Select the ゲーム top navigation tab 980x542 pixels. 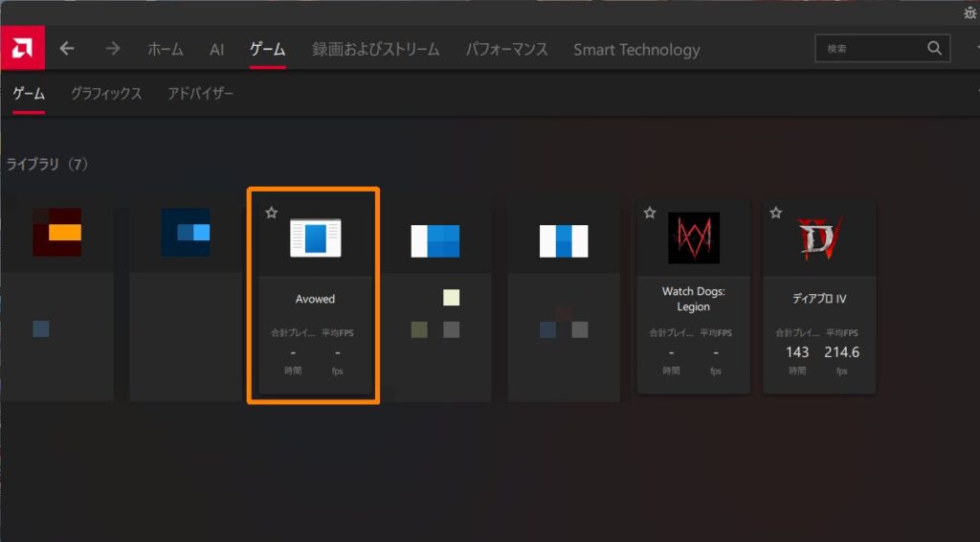click(268, 50)
